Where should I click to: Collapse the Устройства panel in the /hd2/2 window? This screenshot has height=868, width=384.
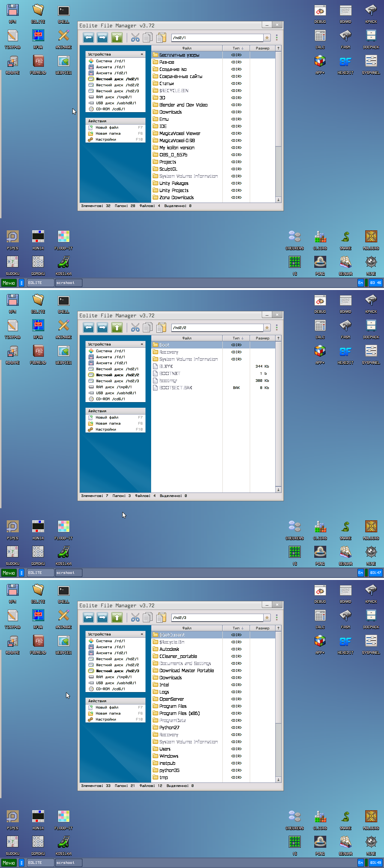(x=142, y=344)
